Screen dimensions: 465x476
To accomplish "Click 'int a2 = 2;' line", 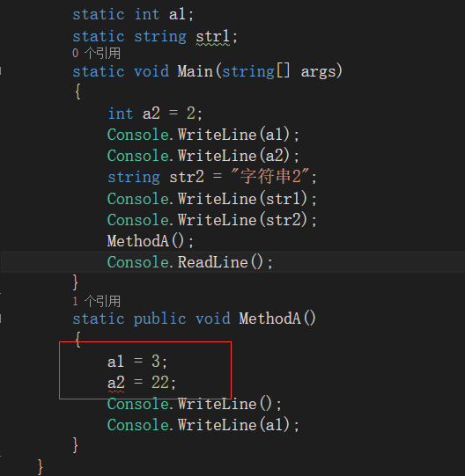I will coord(155,114).
